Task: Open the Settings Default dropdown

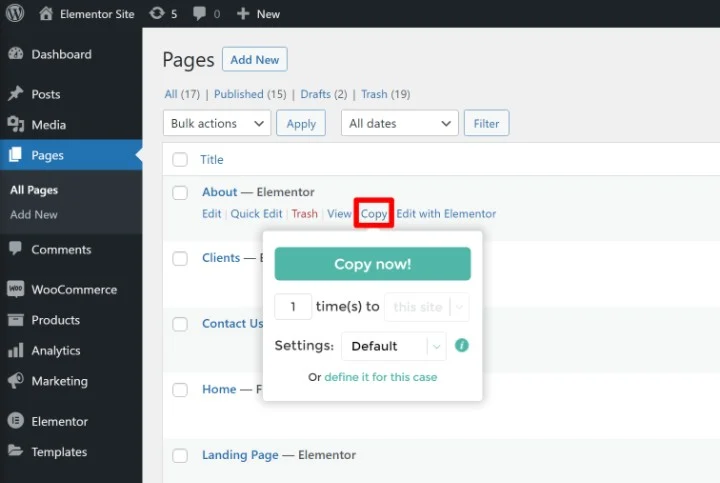Action: (x=394, y=346)
